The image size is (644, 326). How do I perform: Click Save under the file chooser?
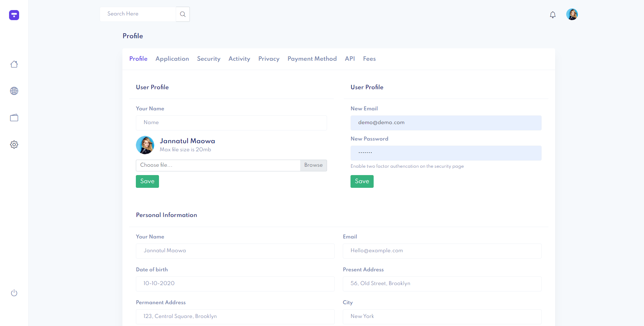point(147,181)
